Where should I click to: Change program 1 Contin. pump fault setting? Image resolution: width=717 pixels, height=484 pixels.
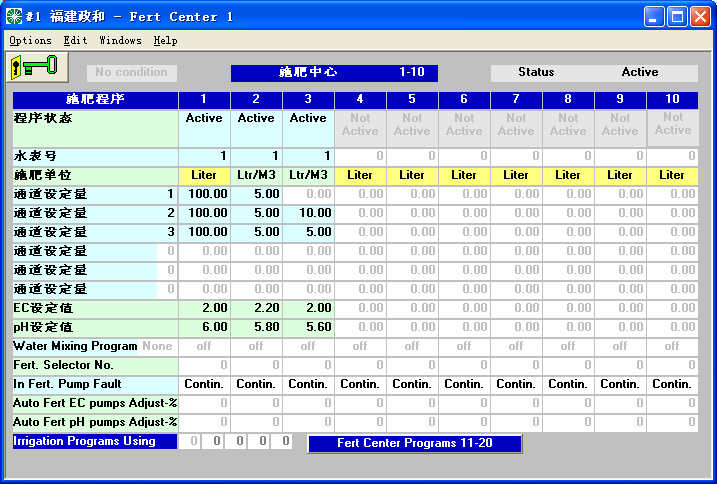[x=204, y=384]
